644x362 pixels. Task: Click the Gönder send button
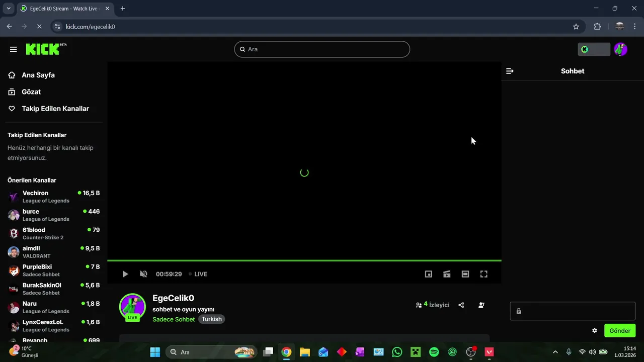tap(620, 330)
